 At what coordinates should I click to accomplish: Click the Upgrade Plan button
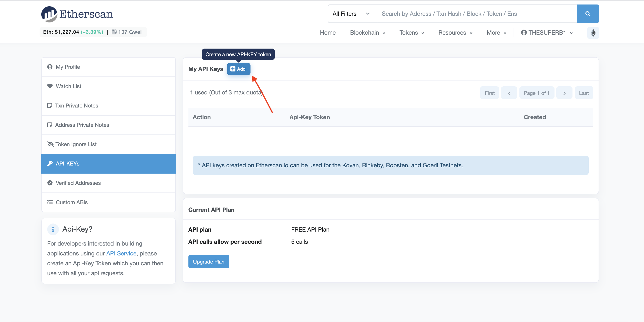(209, 261)
